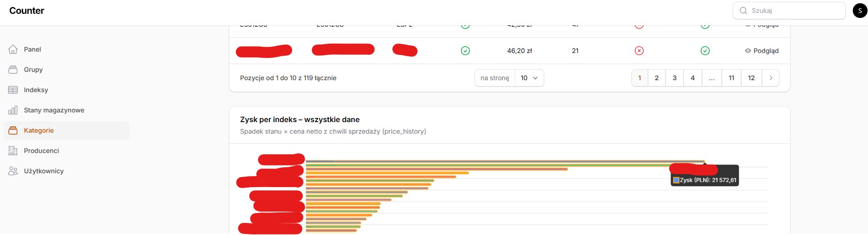
Task: Open the rows per page dropdown showing 10
Action: [529, 78]
